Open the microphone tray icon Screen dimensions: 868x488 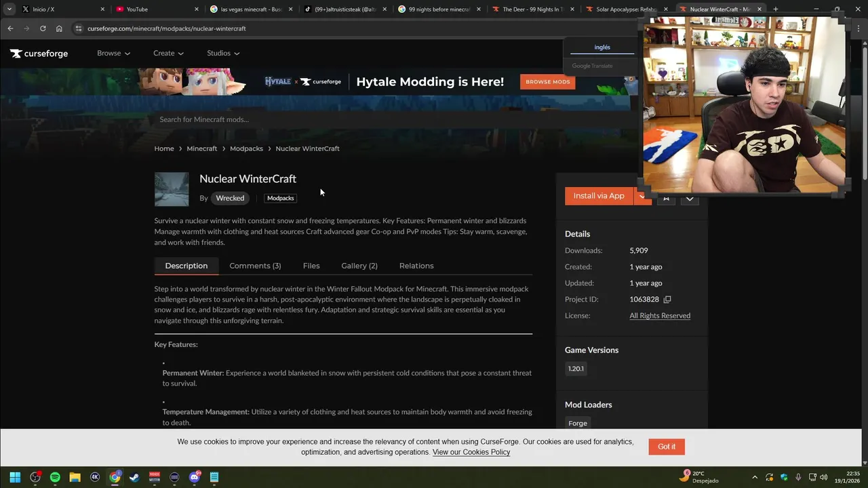[798, 477]
